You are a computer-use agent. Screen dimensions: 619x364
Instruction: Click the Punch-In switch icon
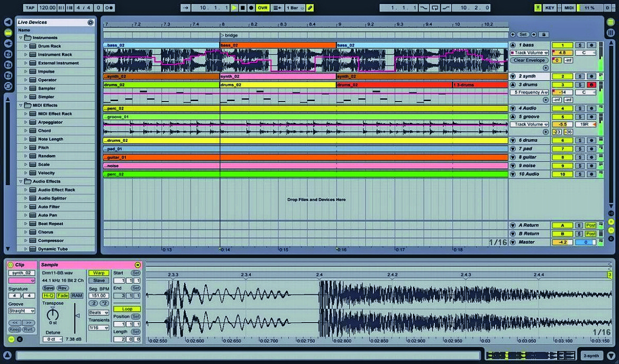click(424, 7)
